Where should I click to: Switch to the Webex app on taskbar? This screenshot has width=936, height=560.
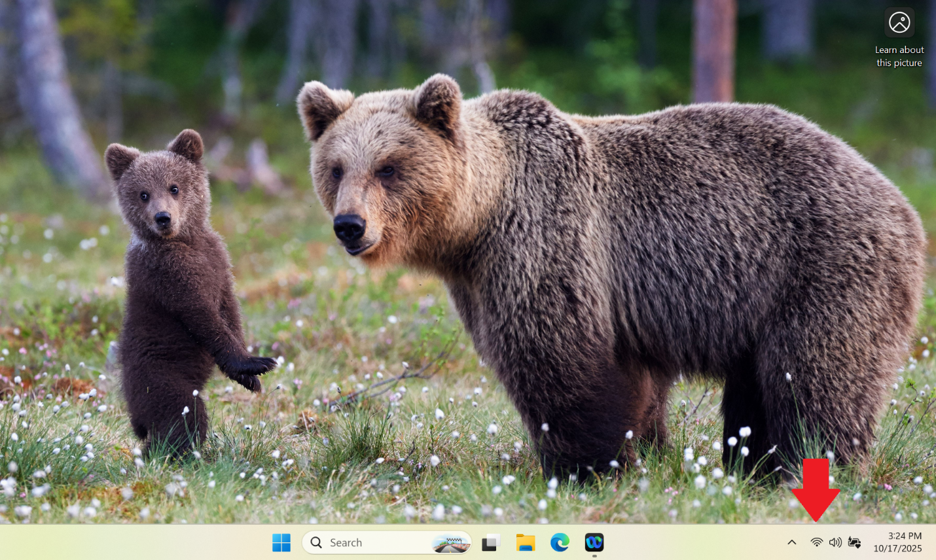[x=594, y=542]
